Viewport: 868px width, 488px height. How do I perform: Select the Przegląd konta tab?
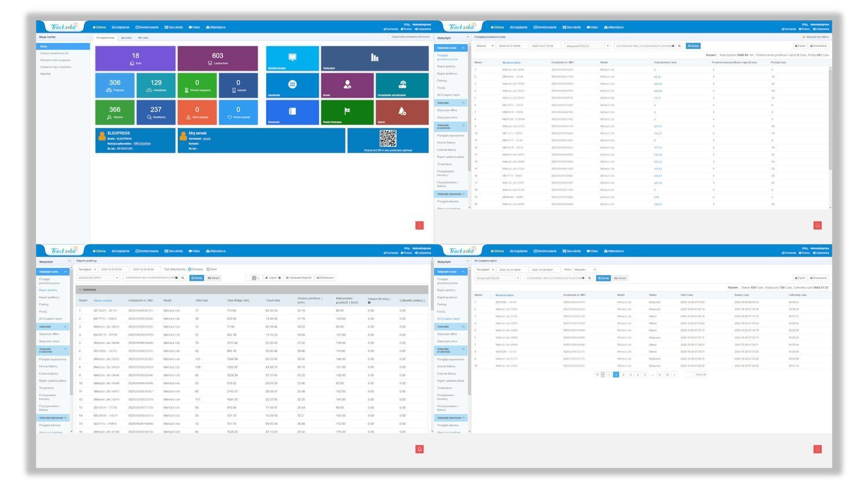(x=105, y=38)
